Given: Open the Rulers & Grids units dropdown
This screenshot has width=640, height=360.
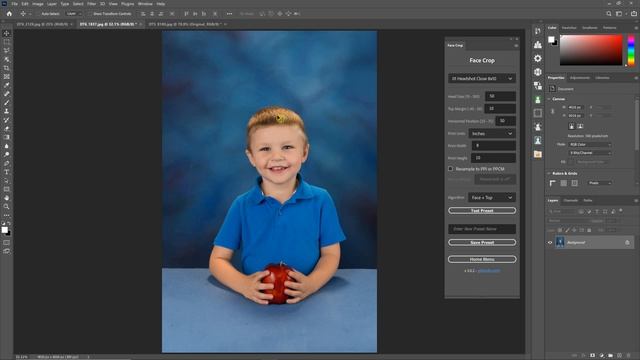Looking at the screenshot, I should [600, 183].
